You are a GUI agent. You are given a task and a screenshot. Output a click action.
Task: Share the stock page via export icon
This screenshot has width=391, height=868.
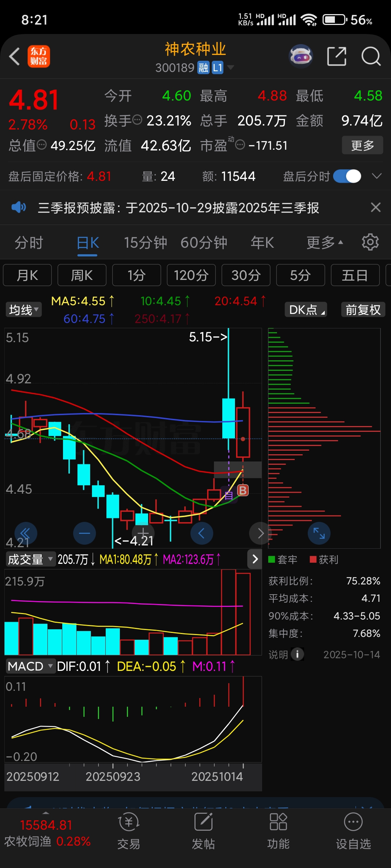(x=337, y=56)
